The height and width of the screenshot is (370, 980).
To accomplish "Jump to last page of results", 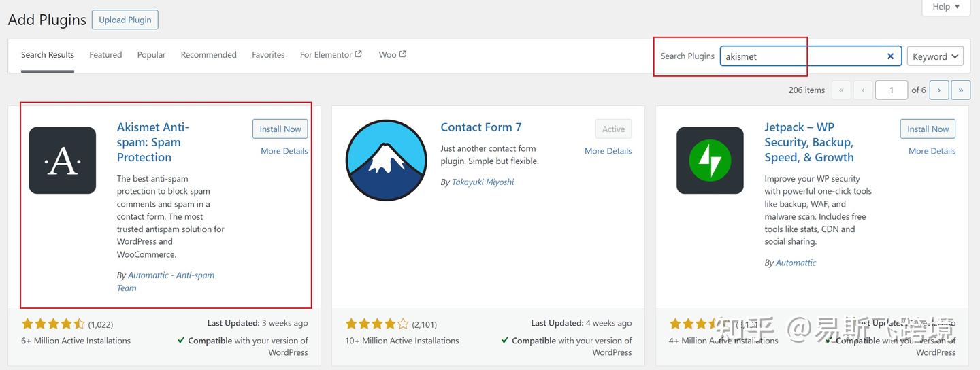I will 960,90.
